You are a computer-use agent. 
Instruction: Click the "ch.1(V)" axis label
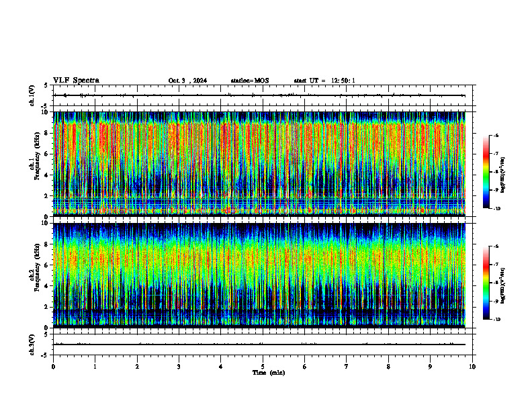(32, 95)
